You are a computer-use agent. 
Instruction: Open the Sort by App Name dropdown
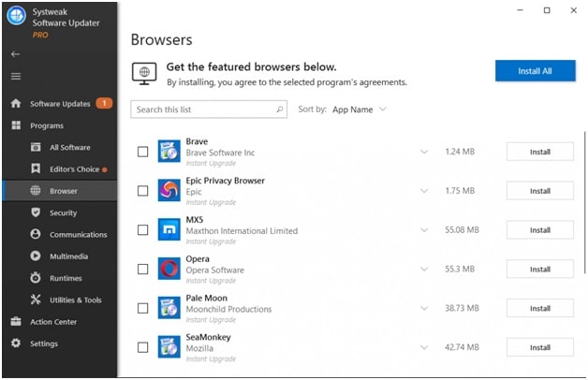[360, 110]
